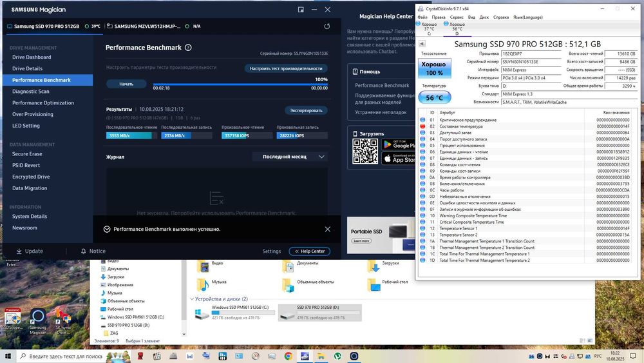Image resolution: width=644 pixels, height=363 pixels.
Task: Open Музыка folder icon in Explorer
Action: tap(202, 284)
